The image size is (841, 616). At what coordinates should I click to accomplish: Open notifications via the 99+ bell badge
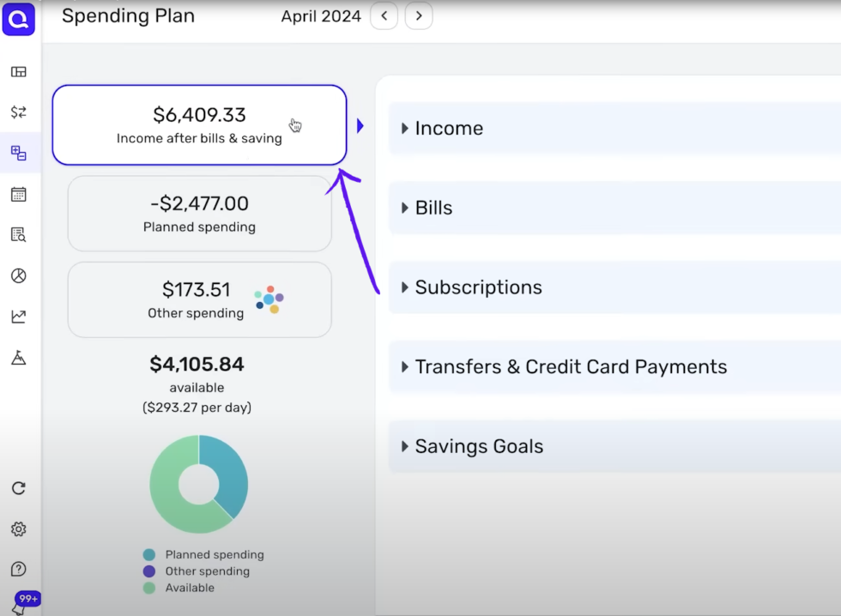27,599
